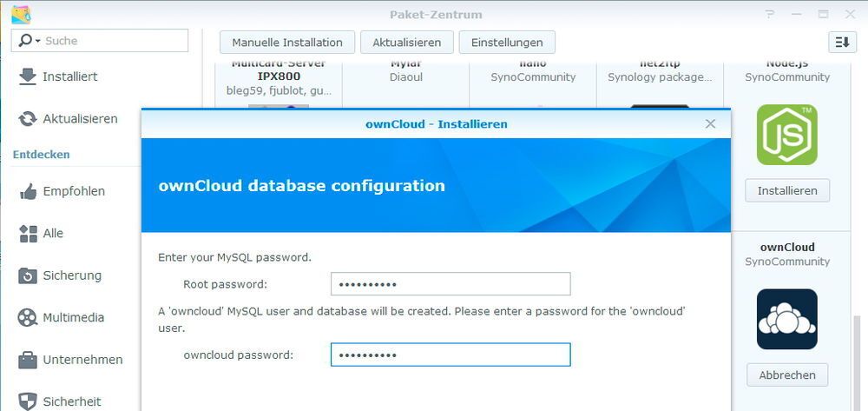Click the Manuelle Installation button

(287, 42)
